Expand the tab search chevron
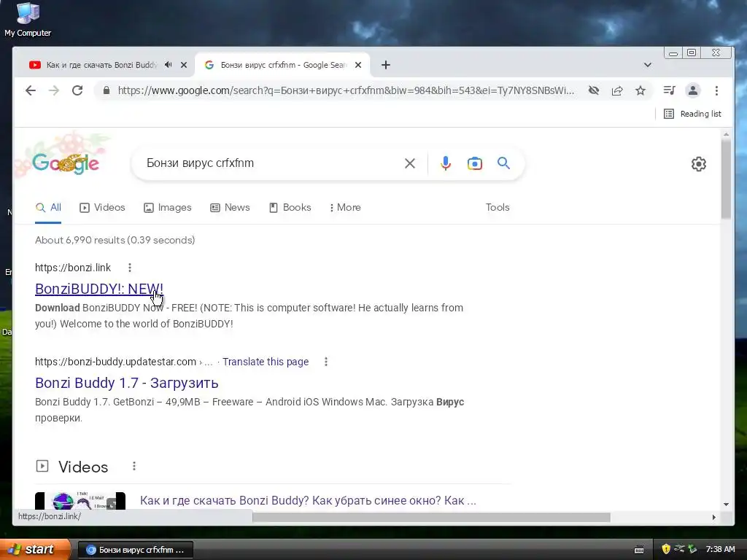747x560 pixels. point(648,65)
